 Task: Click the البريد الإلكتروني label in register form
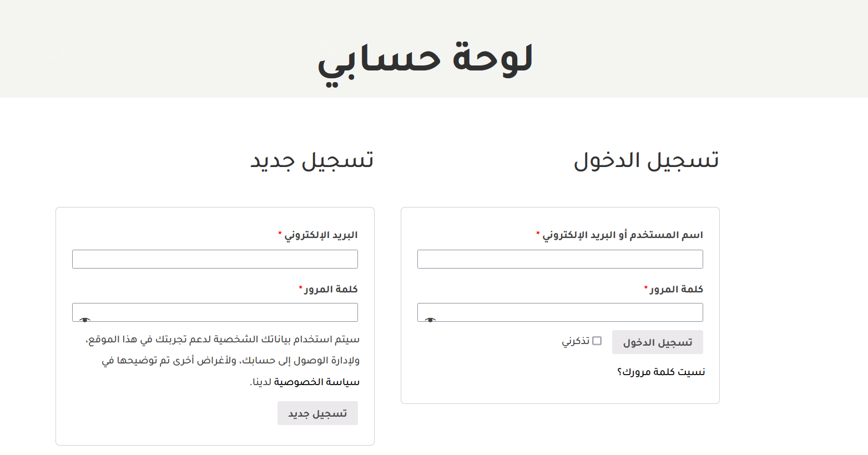(321, 235)
